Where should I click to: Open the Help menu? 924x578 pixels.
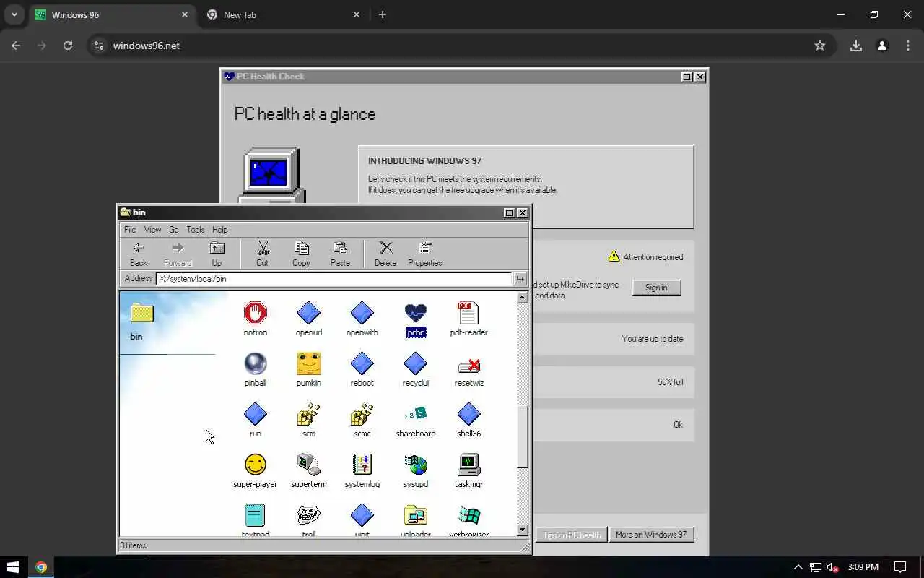pyautogui.click(x=220, y=230)
